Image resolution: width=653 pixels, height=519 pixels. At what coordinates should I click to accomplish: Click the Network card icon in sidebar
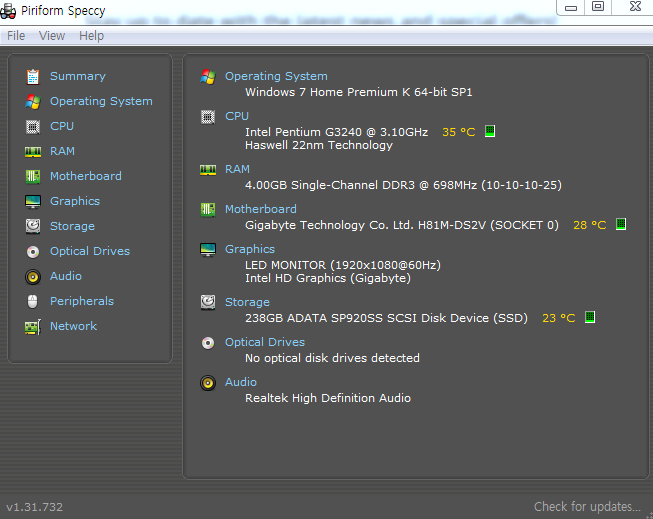33,327
